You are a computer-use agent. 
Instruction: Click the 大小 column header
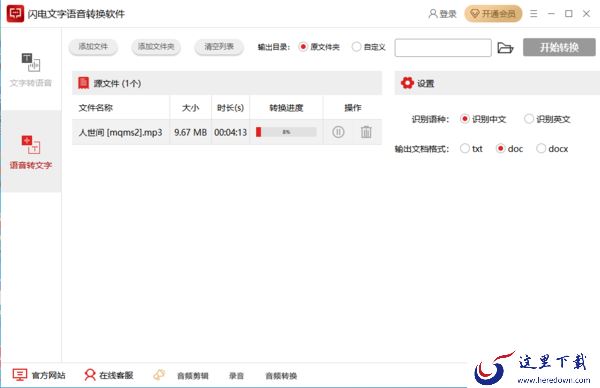point(191,108)
